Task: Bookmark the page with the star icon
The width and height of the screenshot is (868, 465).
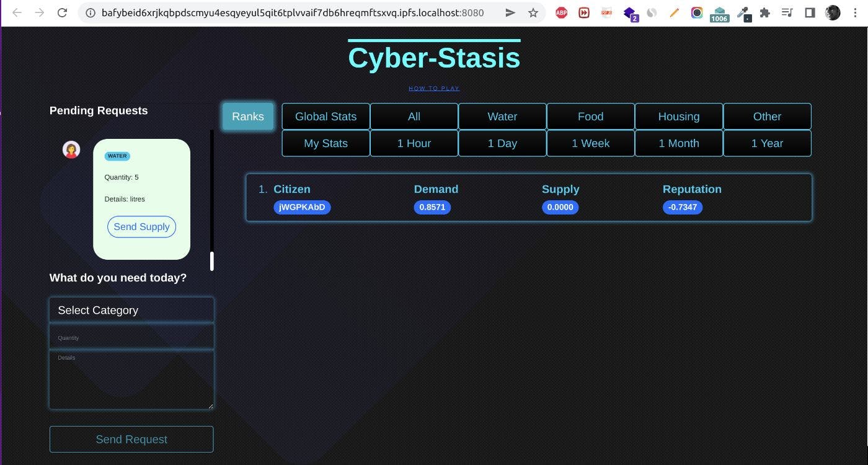Action: (x=533, y=12)
